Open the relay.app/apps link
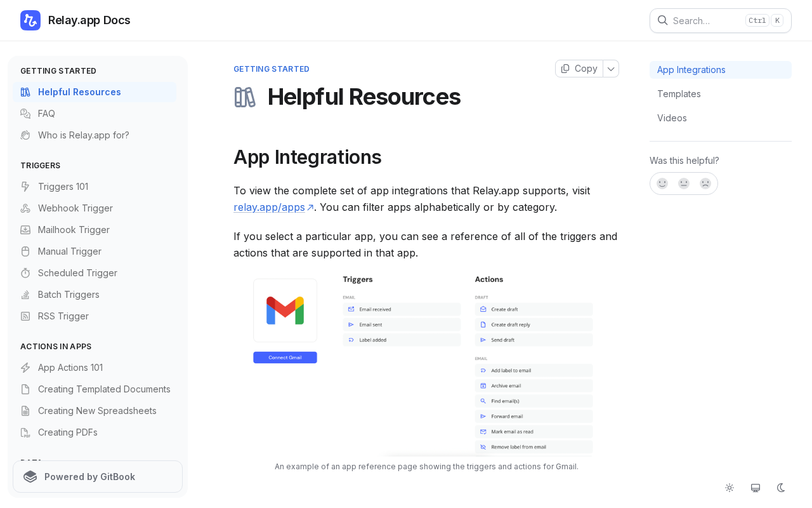Screen dimensions: 812x508 [273, 207]
